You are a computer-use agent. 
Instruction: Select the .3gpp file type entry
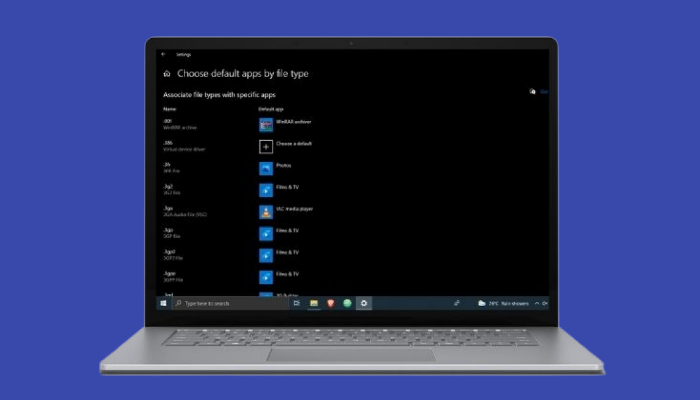click(x=173, y=277)
